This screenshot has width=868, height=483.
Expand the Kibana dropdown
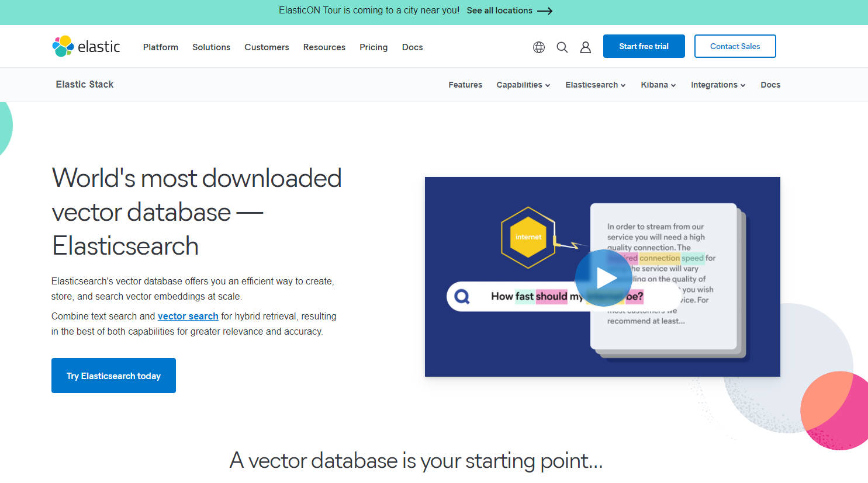658,85
